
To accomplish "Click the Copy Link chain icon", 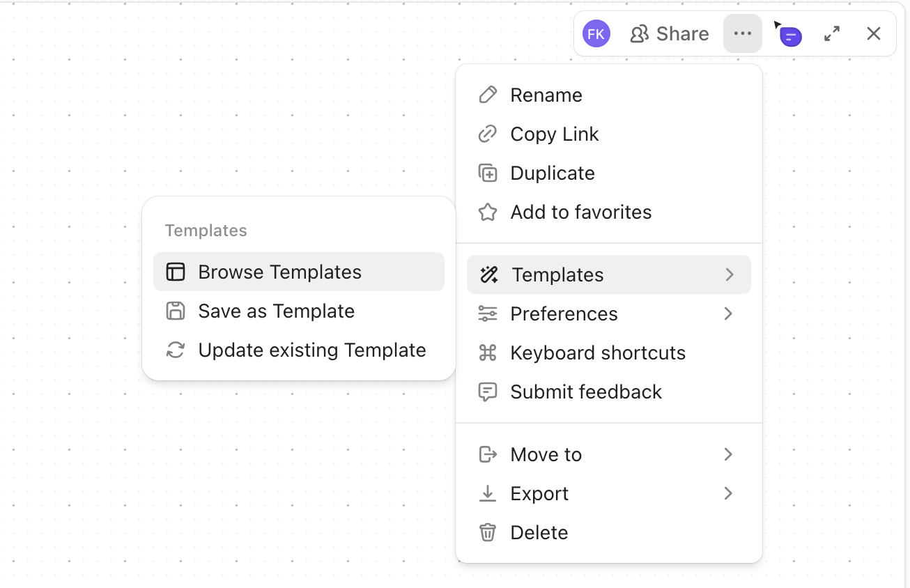I will click(x=488, y=134).
